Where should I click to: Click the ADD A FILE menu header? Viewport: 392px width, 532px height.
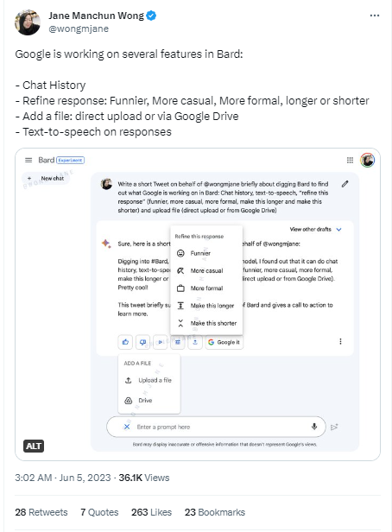coord(137,364)
